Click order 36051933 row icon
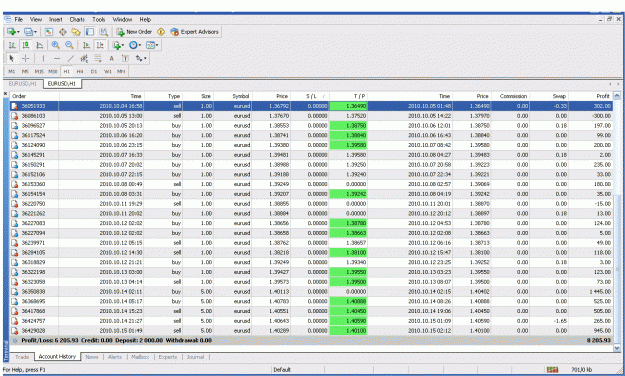This screenshot has height=376, width=625. [15, 106]
